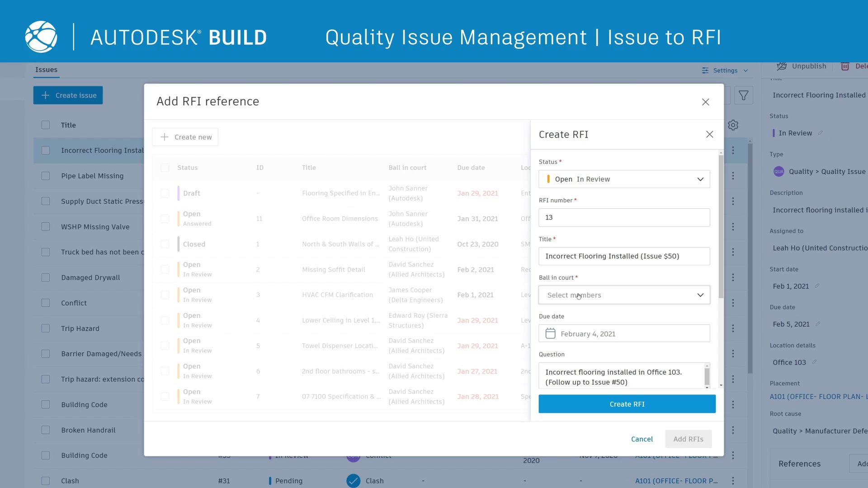Click the calendar icon in Due date
Viewport: 868px width, 488px height.
[x=550, y=334]
